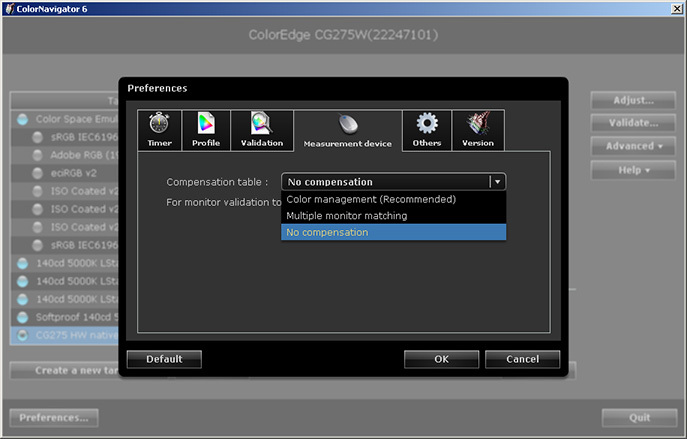Open the Timer tab stopwatch icon
687x439 pixels.
click(x=159, y=123)
